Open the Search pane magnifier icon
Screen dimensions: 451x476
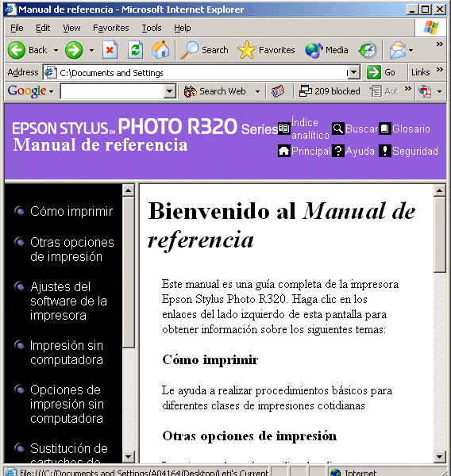coord(189,50)
